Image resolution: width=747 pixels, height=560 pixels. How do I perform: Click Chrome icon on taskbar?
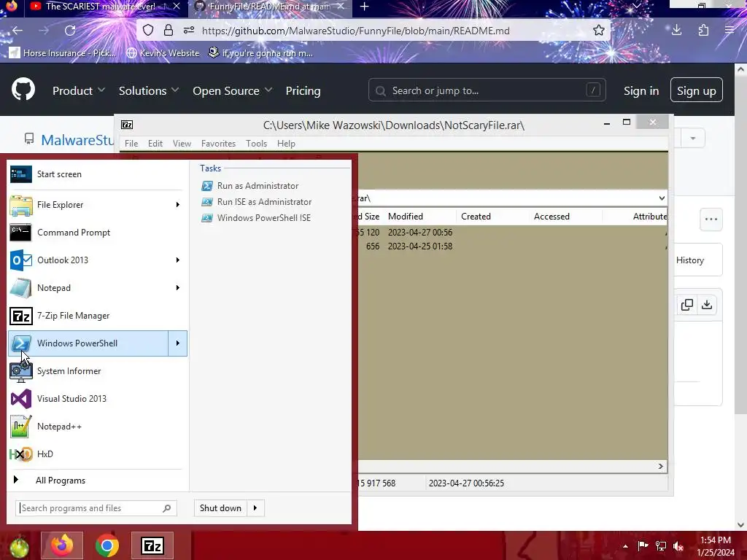point(107,545)
